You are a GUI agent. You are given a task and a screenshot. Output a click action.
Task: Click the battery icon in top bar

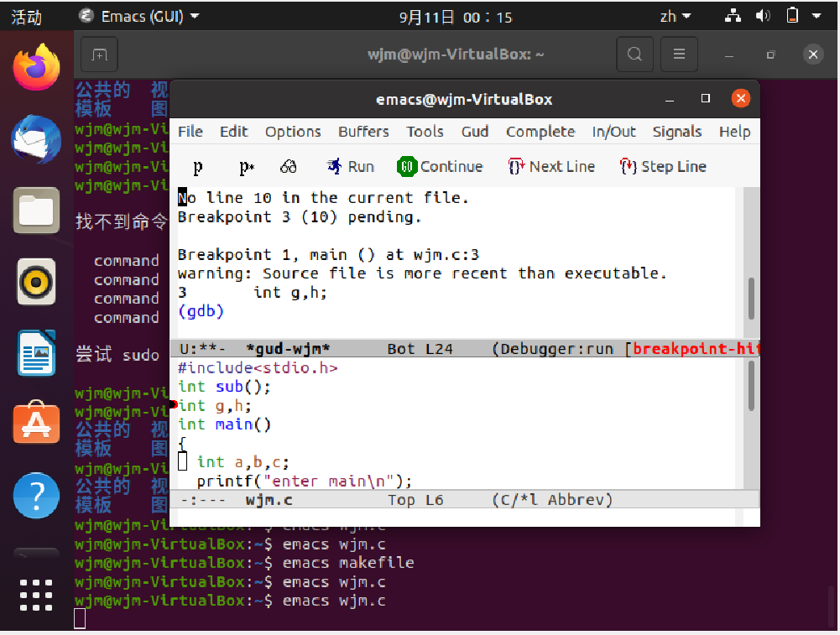[x=792, y=16]
